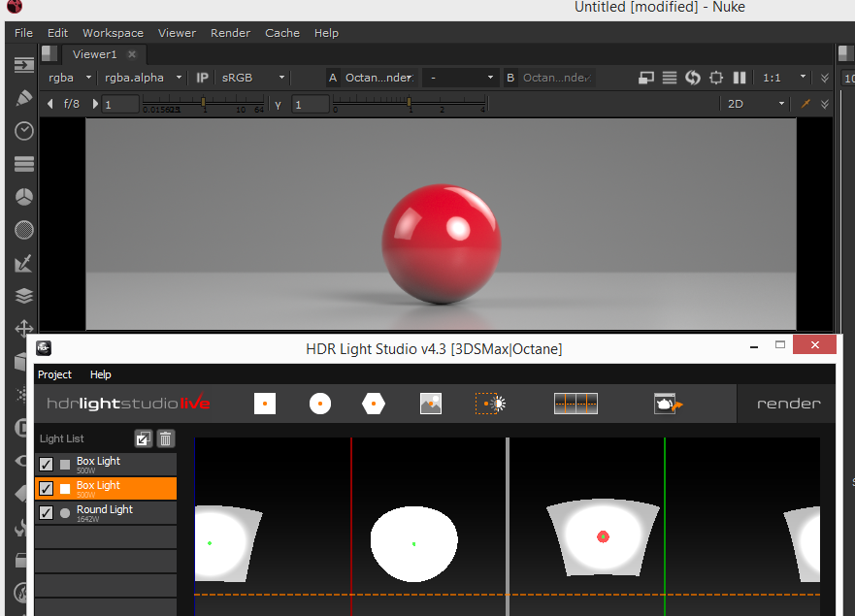Click the HDR Light Studio window title icon

point(44,348)
